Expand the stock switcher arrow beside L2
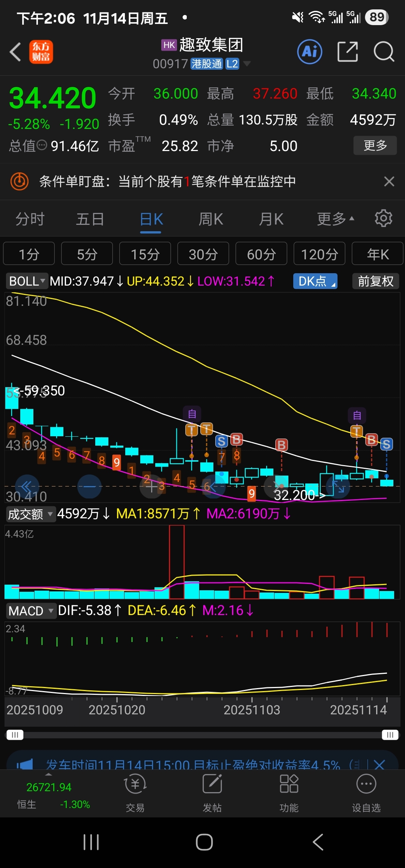Viewport: 405px width, 868px height. 247,64
